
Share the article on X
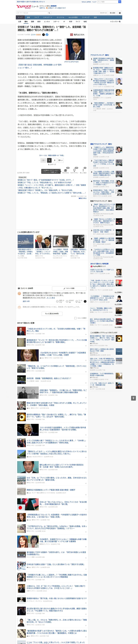tap(43, 35)
